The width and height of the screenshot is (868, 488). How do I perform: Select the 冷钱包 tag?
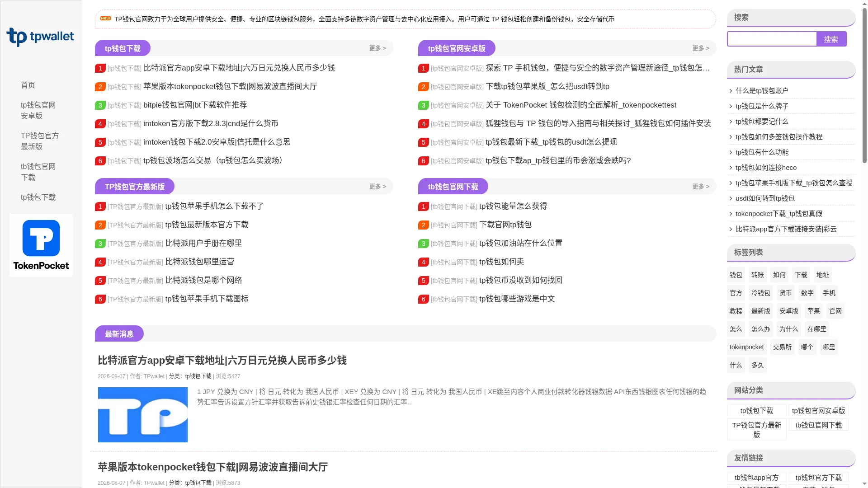coord(761,293)
